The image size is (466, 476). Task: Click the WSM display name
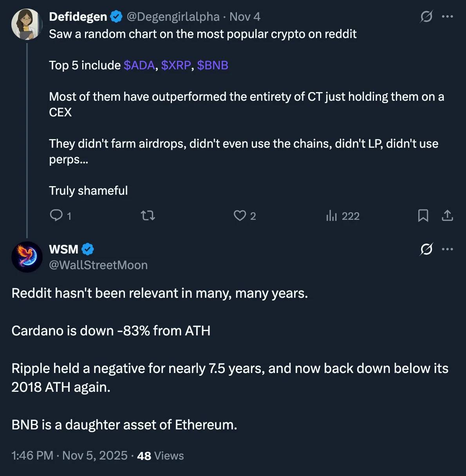tap(63, 249)
